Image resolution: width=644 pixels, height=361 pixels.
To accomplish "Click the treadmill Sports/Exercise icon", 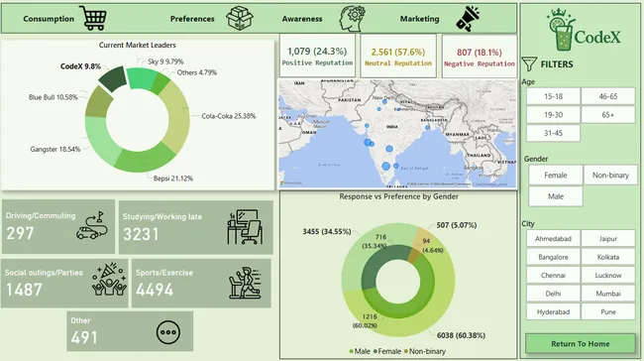I will coord(245,283).
